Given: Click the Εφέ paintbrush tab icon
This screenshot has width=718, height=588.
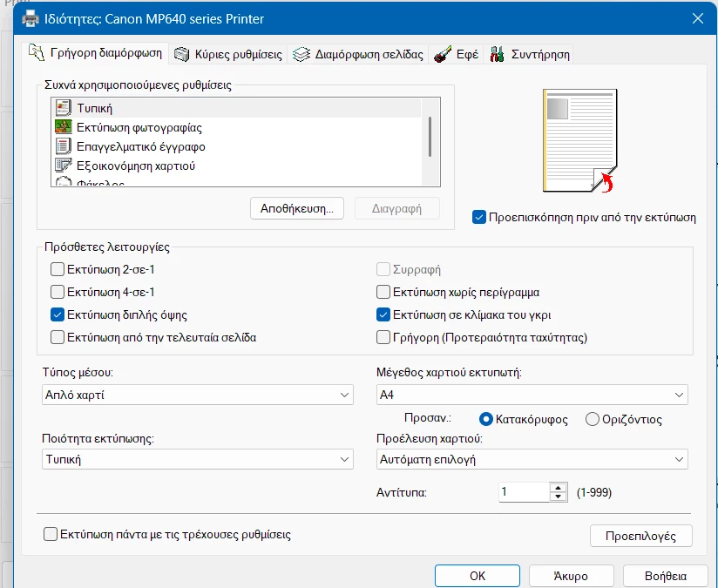Looking at the screenshot, I should [x=443, y=55].
